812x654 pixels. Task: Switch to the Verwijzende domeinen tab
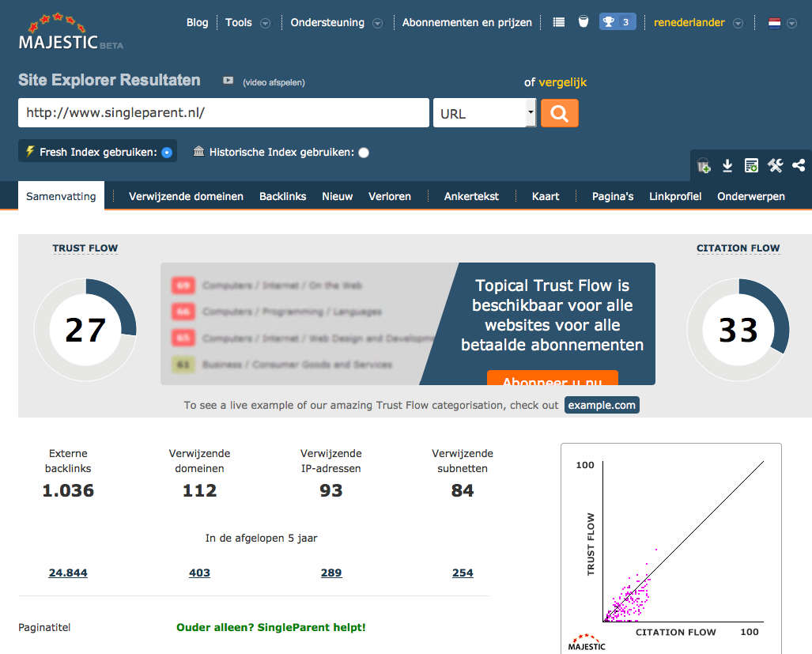(186, 196)
